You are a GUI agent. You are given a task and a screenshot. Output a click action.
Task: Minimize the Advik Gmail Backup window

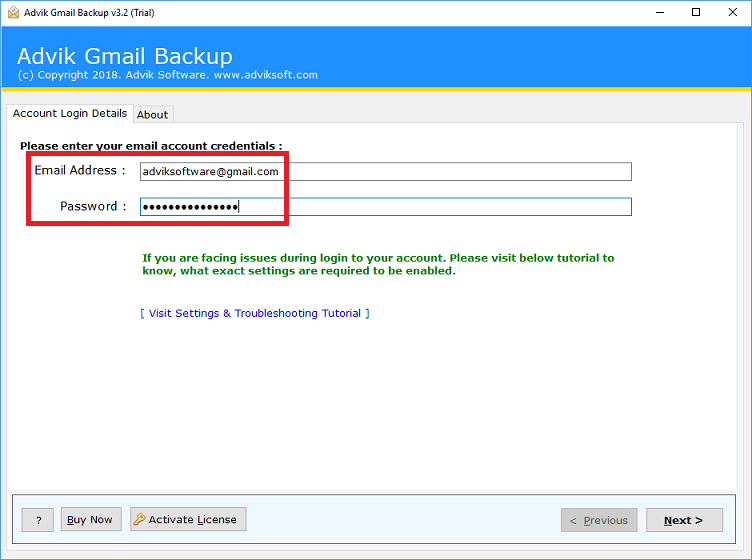(660, 12)
